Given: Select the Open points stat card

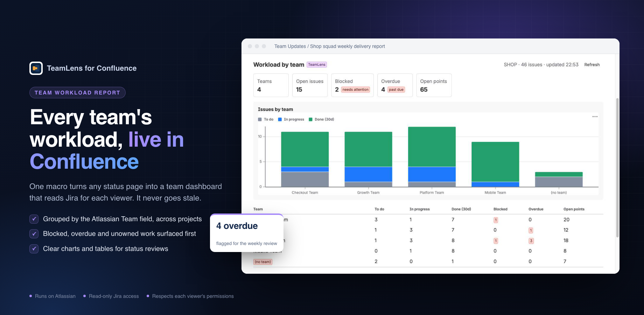Looking at the screenshot, I should coord(434,85).
